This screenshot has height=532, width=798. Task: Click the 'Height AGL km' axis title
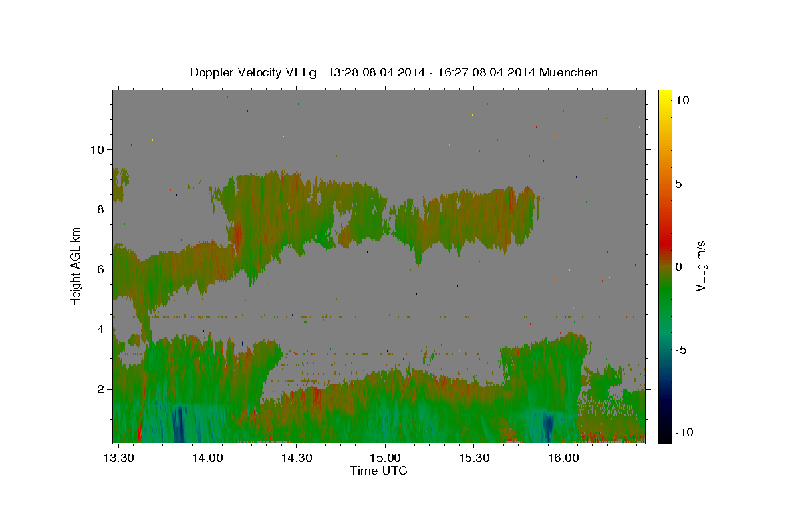pyautogui.click(x=76, y=266)
